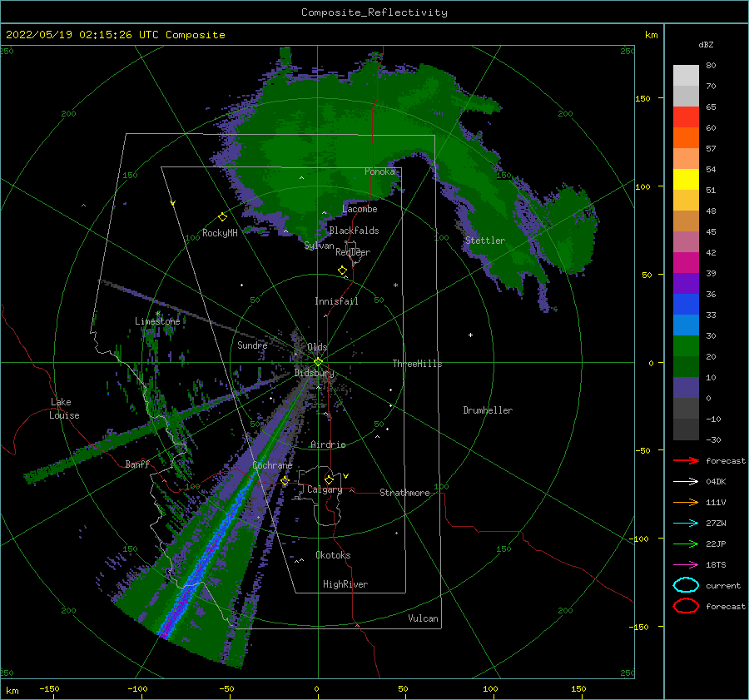749x700 pixels.
Task: Click the Innisfail label
Action: 336,301
